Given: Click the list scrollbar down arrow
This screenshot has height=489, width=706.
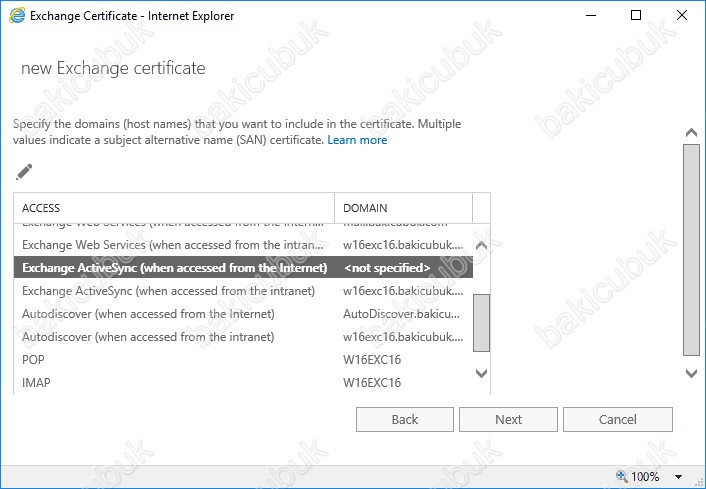Looking at the screenshot, I should point(481,373).
